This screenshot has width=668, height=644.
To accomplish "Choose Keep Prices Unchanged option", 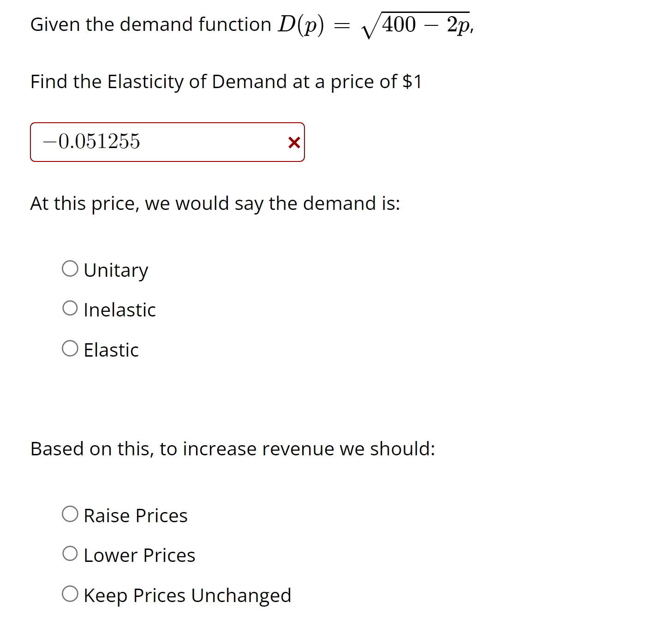I will (70, 593).
